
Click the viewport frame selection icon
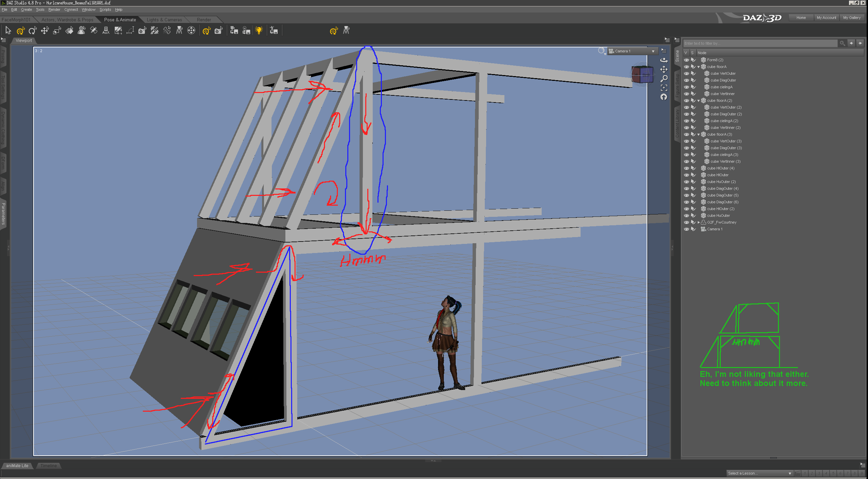click(x=664, y=88)
